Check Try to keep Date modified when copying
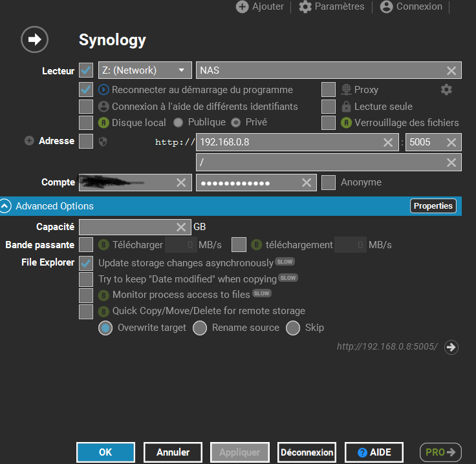This screenshot has width=476, height=464. click(86, 279)
